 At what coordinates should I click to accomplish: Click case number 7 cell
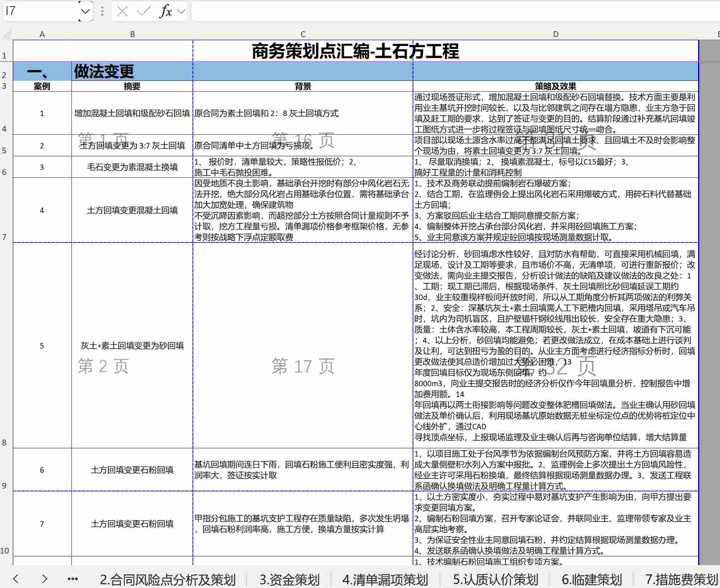click(42, 524)
